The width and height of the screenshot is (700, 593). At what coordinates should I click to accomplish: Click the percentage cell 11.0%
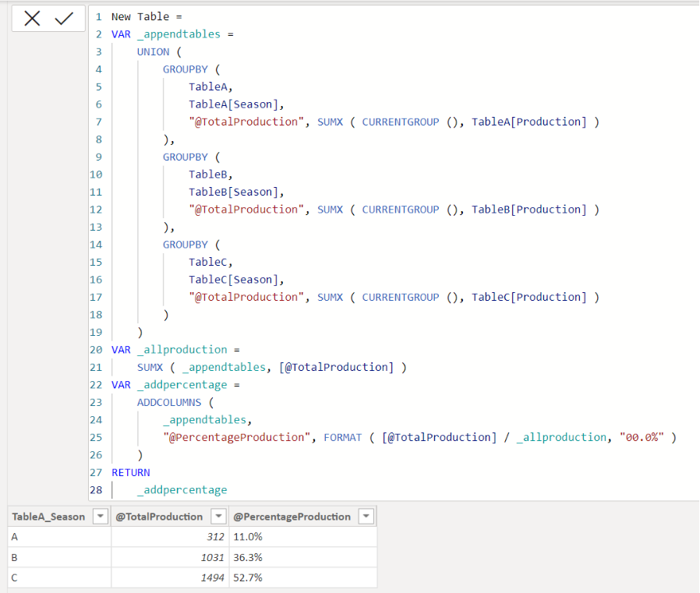tap(303, 537)
